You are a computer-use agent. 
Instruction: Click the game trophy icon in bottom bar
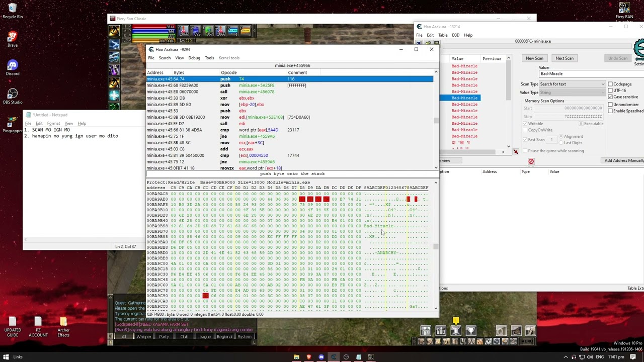click(x=471, y=331)
